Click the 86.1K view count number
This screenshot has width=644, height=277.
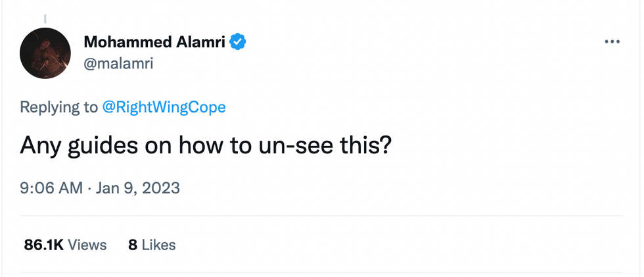[43, 245]
